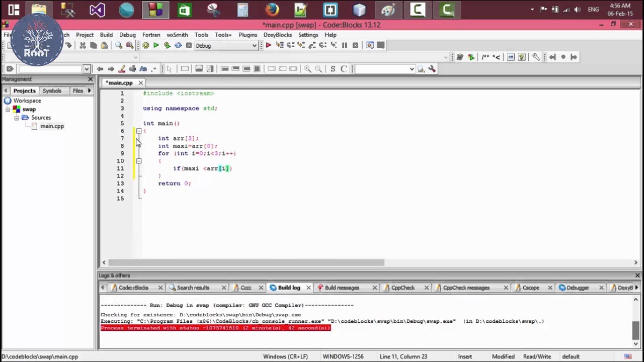Click the editor horizontal scrollbar thumb

tap(246, 262)
